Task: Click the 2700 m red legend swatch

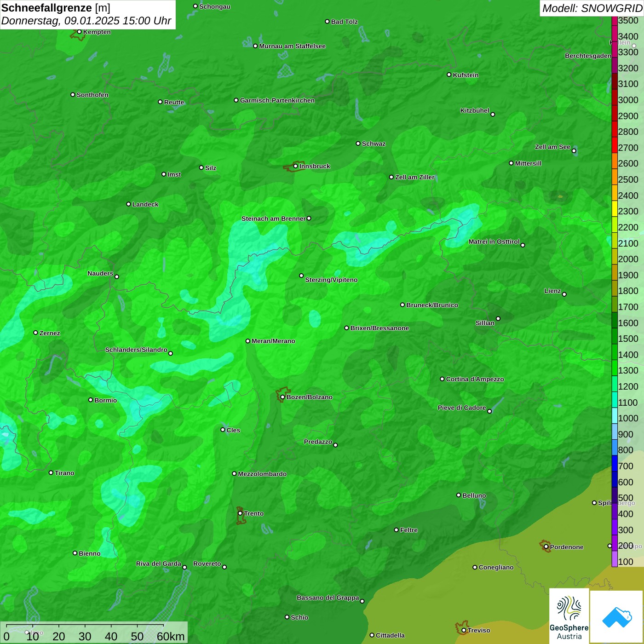Action: 615,145
